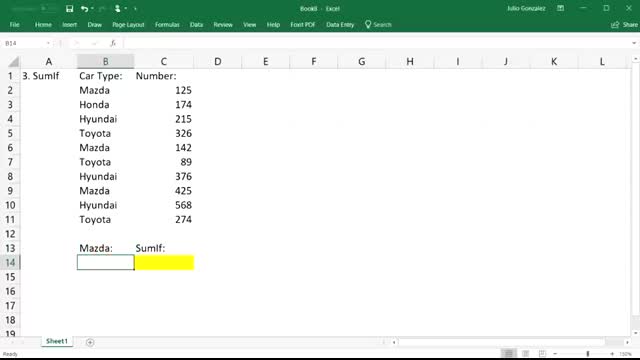Select the Data tab
Viewport: 640px width, 360px height.
click(196, 25)
